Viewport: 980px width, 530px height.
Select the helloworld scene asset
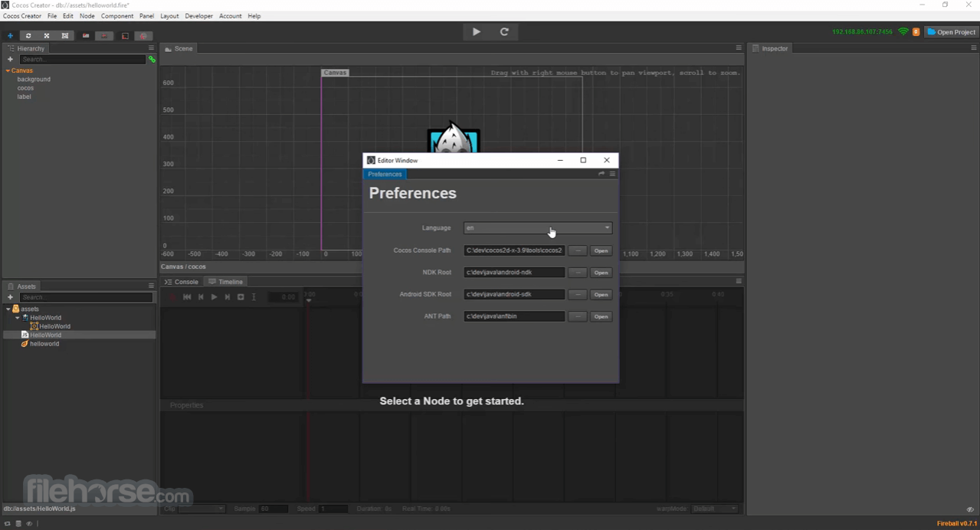(x=44, y=344)
